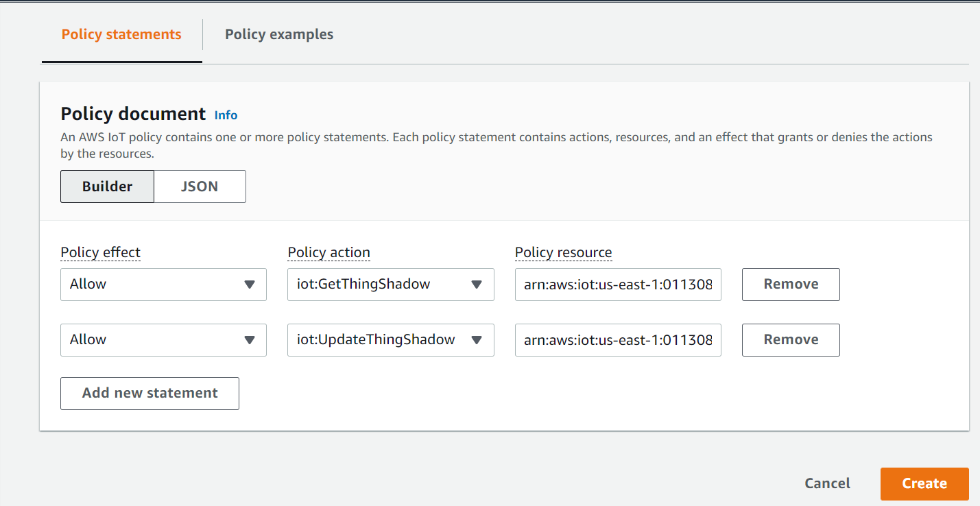
Task: Open the first row's Allow effect dropdown
Action: tap(163, 285)
